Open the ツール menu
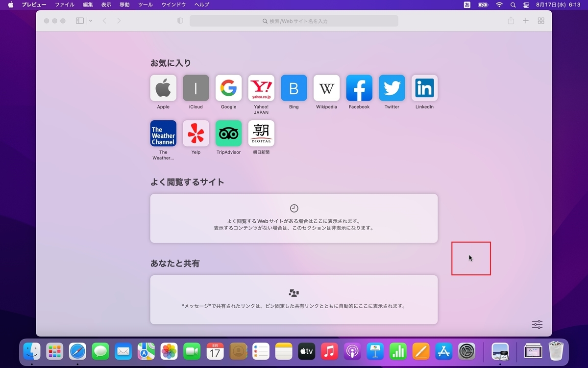The width and height of the screenshot is (588, 368). [x=146, y=4]
